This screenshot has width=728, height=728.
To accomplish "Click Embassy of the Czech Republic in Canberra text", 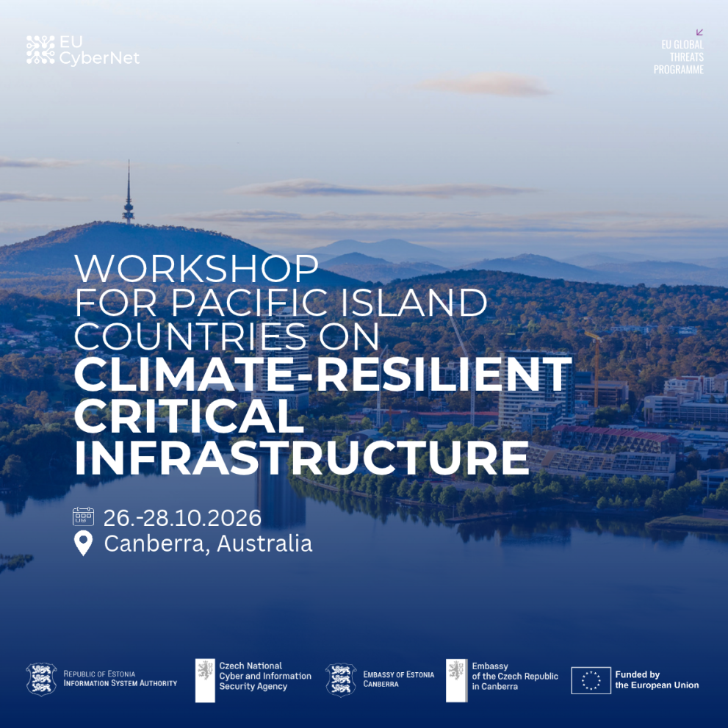I will (x=515, y=676).
